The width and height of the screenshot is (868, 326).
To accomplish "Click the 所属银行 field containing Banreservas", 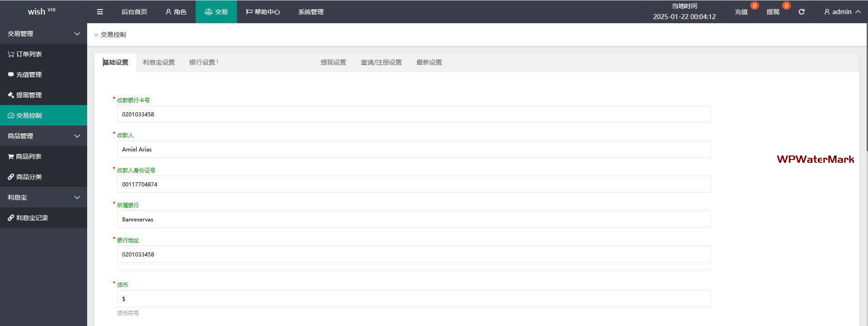I will click(413, 219).
